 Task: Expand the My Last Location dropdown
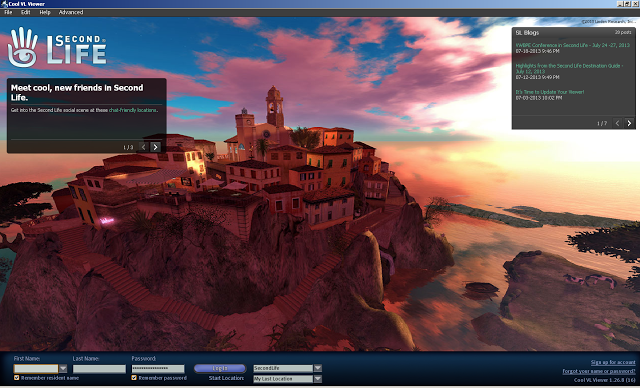(318, 379)
